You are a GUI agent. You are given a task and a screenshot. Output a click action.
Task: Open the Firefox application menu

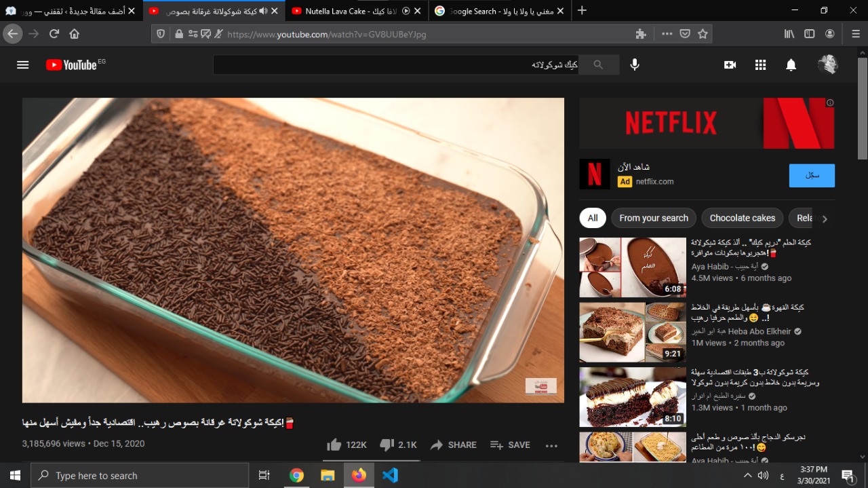[x=856, y=34]
